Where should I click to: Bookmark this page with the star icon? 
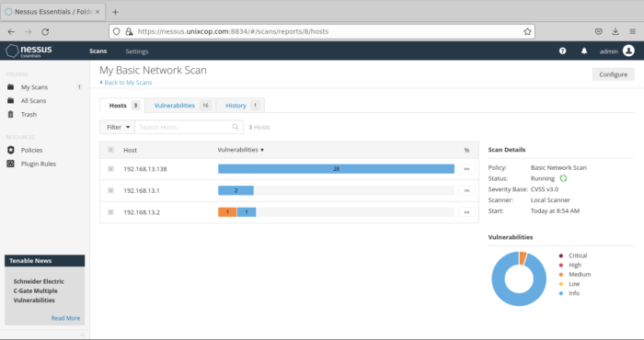pyautogui.click(x=527, y=31)
